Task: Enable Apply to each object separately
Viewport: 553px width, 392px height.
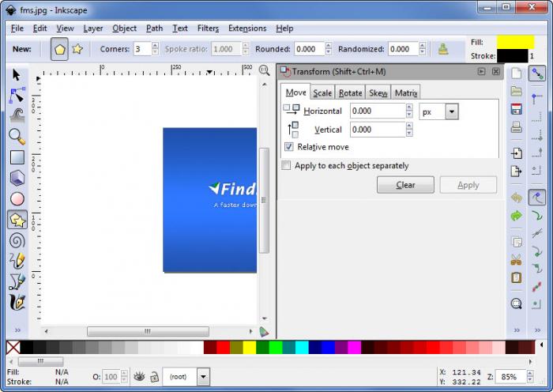Action: [286, 165]
